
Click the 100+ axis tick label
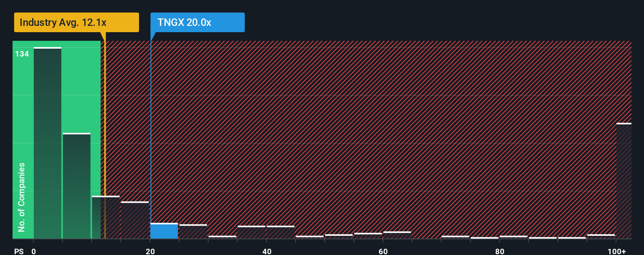coord(617,251)
